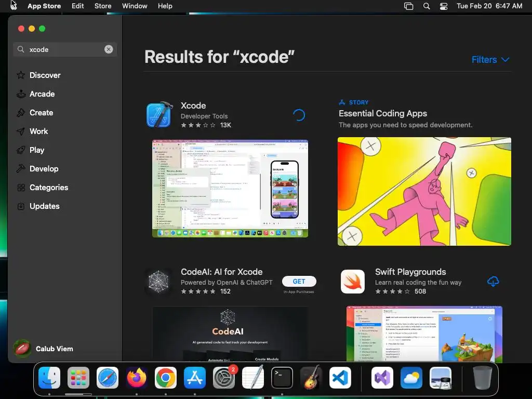Open the Xcode title link

193,105
